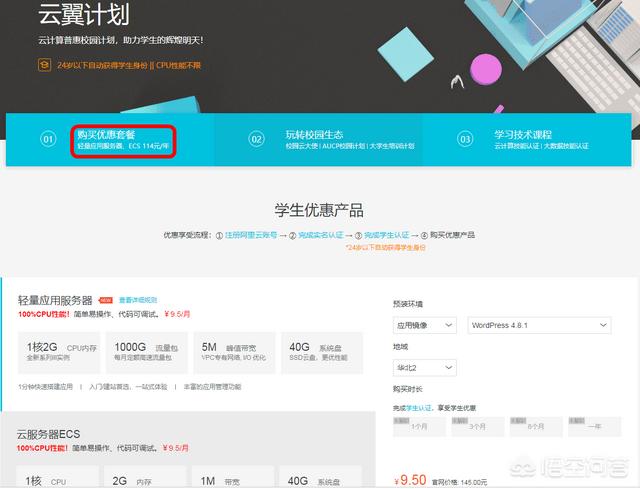
Task: Select the 1个月 purchase duration
Action: (419, 427)
